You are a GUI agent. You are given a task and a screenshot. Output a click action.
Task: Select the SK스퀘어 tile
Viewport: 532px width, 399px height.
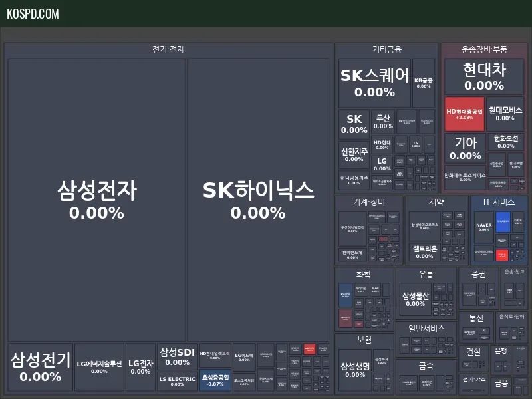[x=374, y=83]
